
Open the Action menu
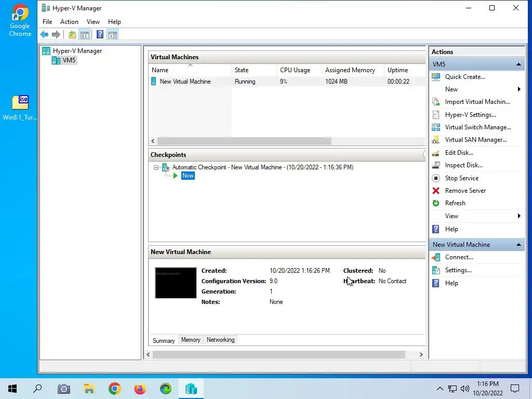(x=69, y=22)
